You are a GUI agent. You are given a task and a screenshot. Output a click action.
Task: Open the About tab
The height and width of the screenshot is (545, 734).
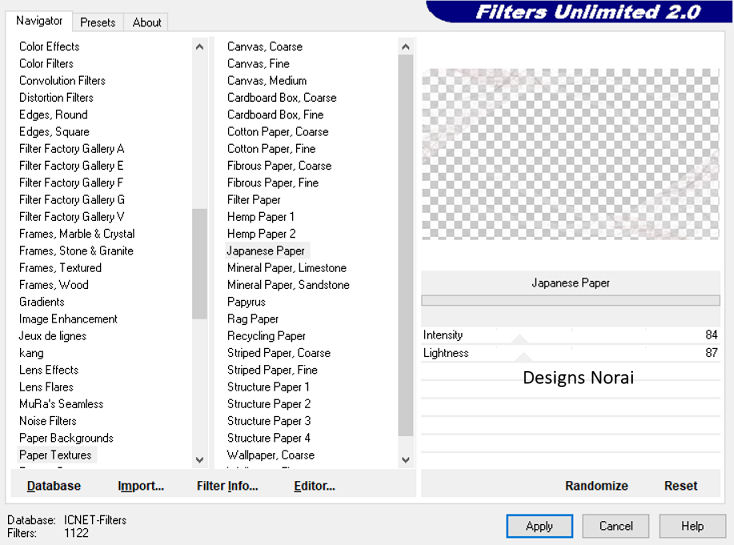[x=147, y=22]
